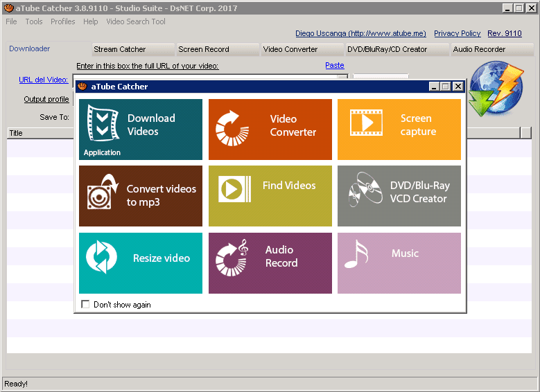Open the Video Search Tool menu
The width and height of the screenshot is (540, 392).
coord(136,21)
